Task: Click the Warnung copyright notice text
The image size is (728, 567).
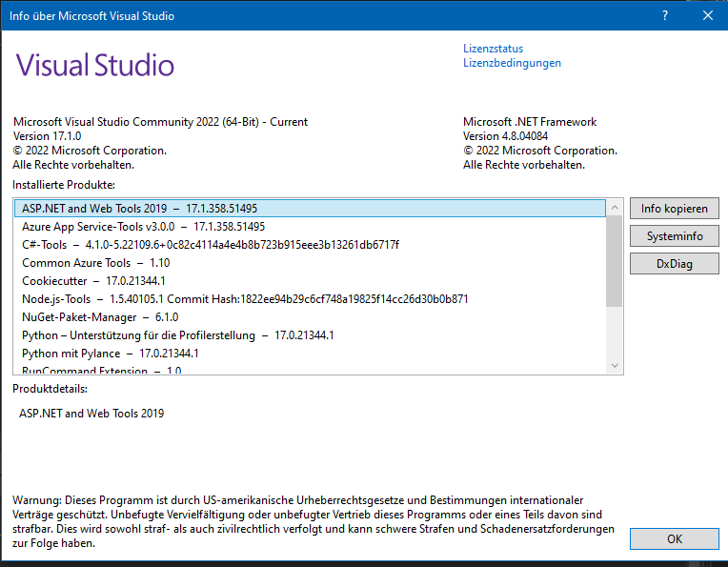Action: point(313,521)
